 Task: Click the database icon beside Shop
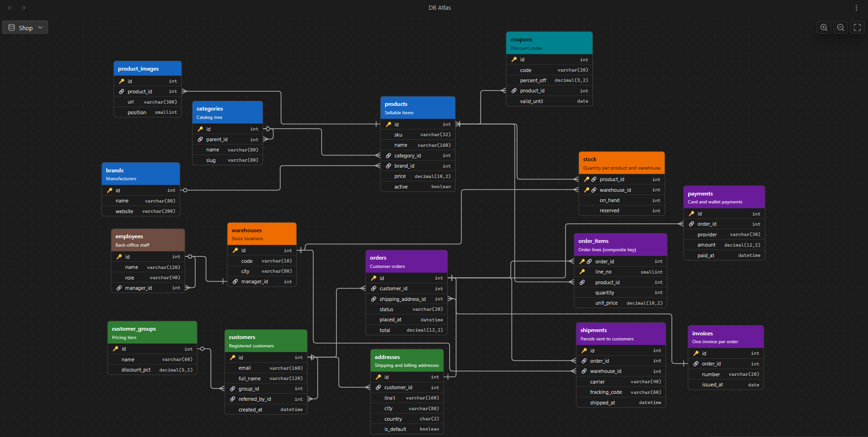pos(12,28)
